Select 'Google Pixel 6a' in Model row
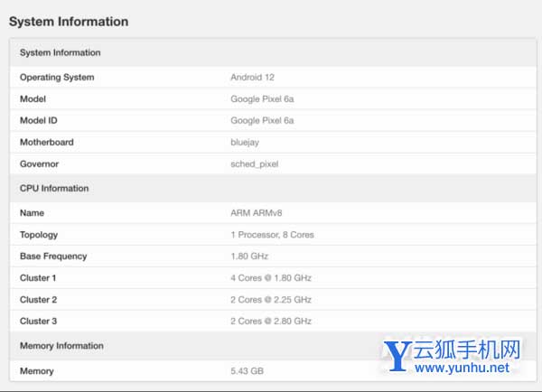The image size is (542, 392). tap(262, 99)
